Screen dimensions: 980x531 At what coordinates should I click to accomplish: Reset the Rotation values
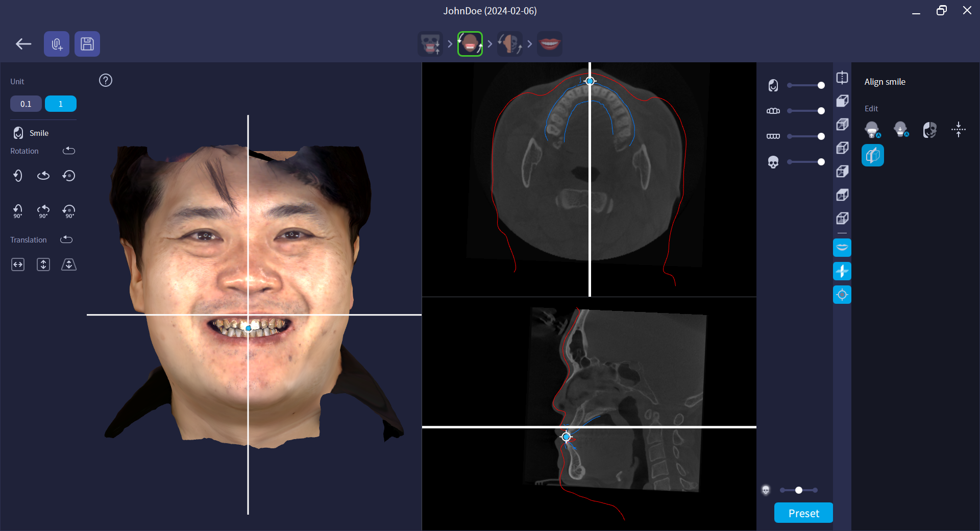pos(69,151)
